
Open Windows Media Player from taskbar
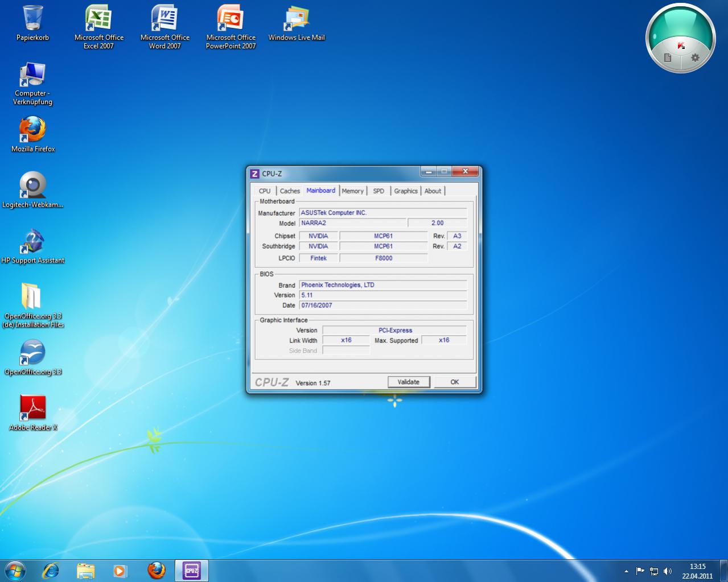click(120, 570)
